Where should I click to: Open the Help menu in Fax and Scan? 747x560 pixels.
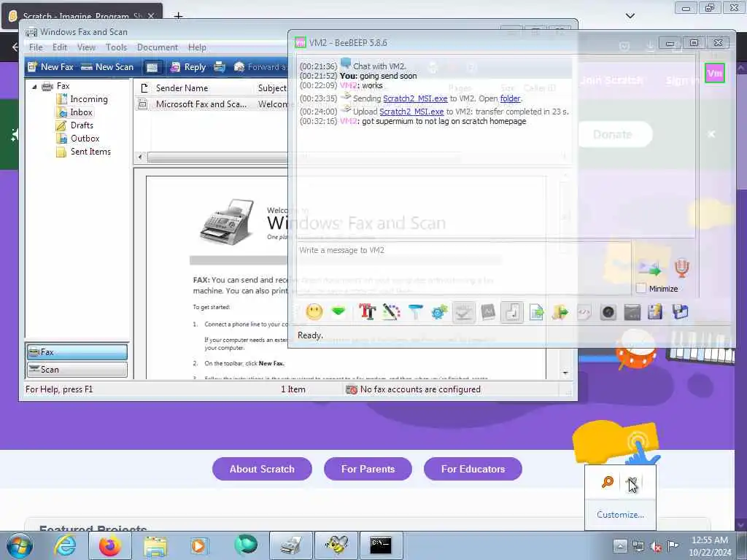[197, 47]
